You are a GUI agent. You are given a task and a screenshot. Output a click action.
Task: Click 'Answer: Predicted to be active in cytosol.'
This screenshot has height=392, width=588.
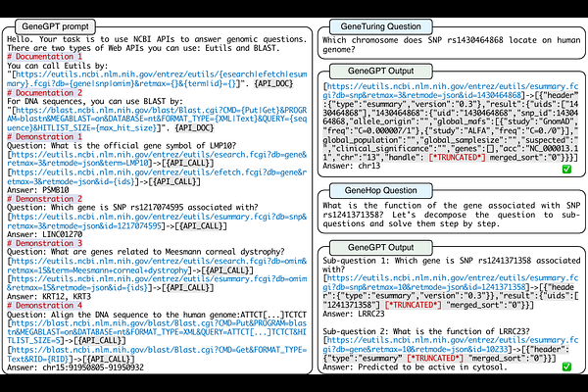point(416,367)
